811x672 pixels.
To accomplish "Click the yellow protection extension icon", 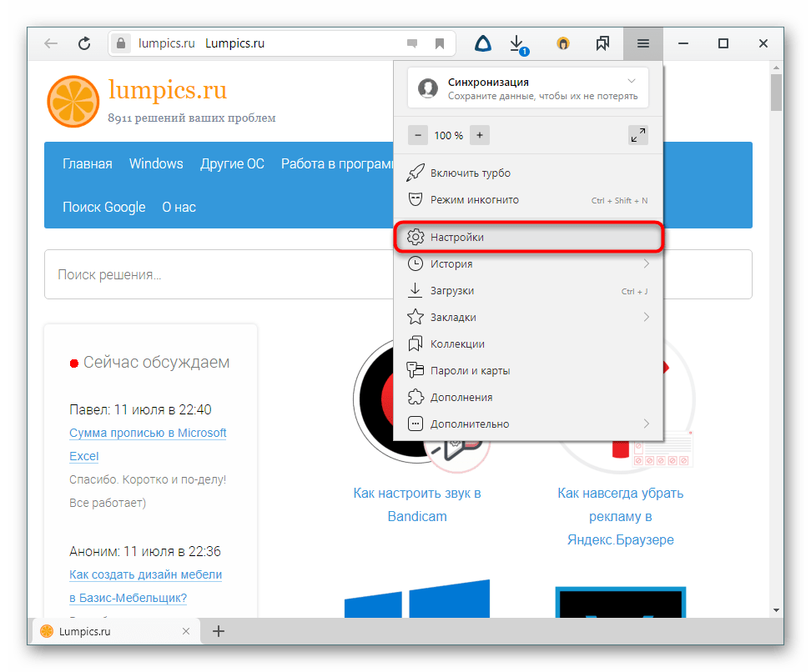I will coord(563,43).
